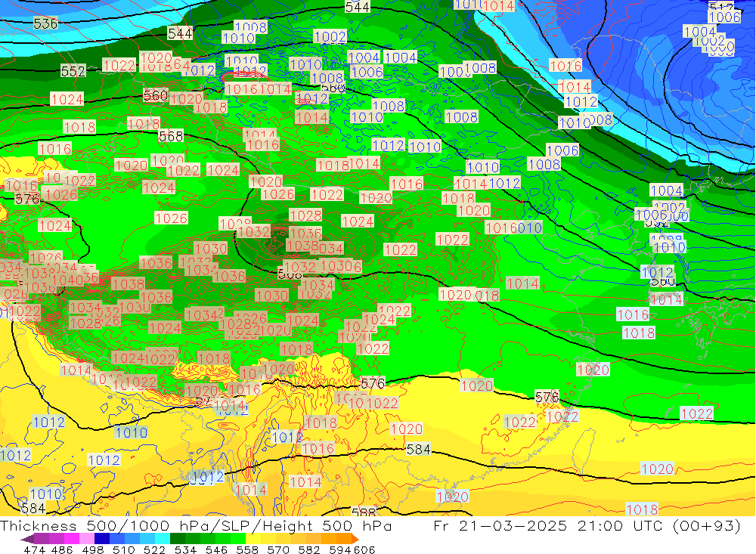Image resolution: width=756 pixels, height=554 pixels.
Task: Click the legend value 546
Action: coord(216,549)
